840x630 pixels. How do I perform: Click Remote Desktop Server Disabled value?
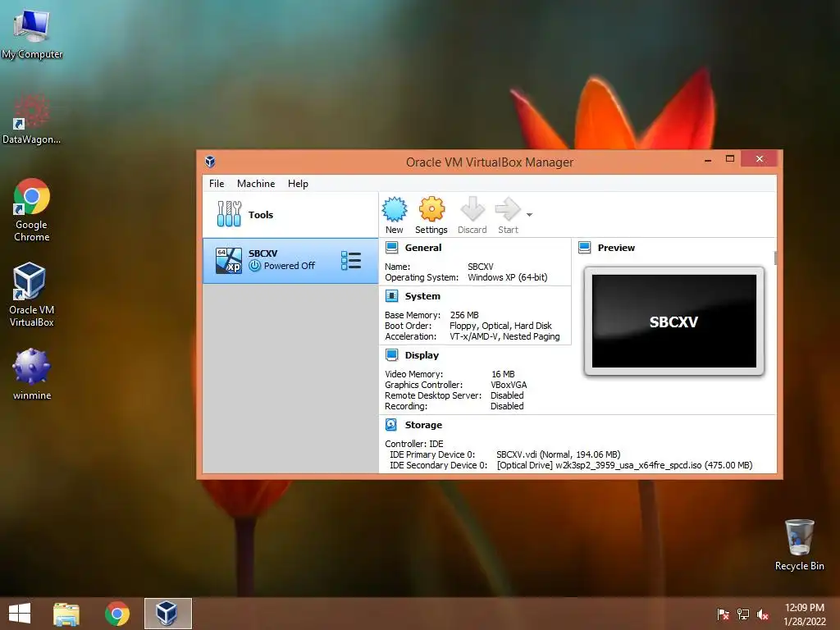507,395
